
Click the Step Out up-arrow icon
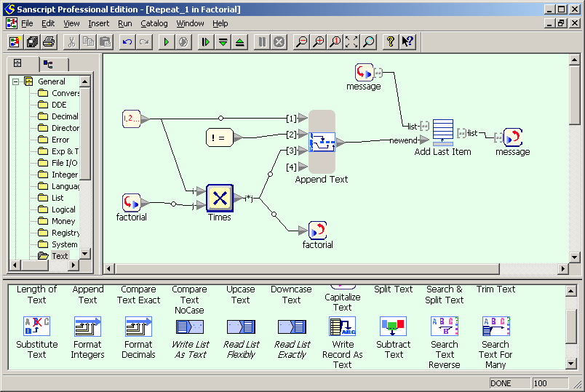tap(240, 41)
